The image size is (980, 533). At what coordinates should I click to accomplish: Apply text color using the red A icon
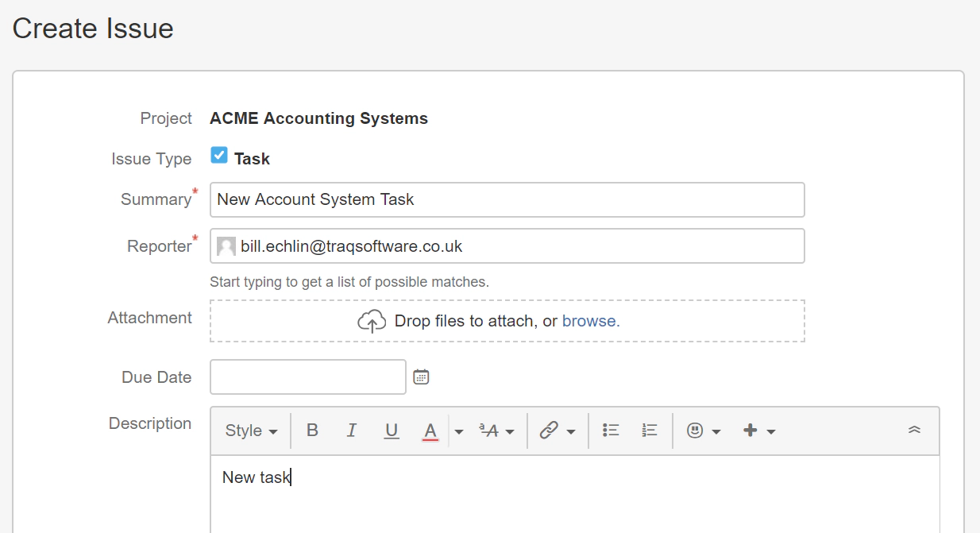(430, 430)
